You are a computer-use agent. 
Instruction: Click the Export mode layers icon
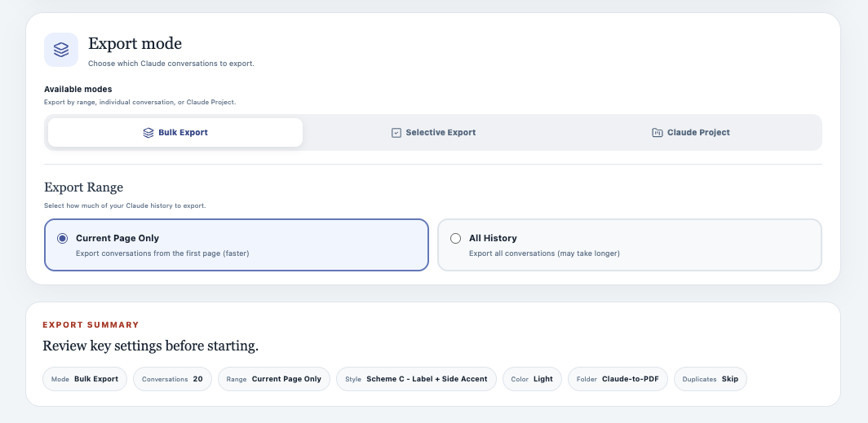61,50
